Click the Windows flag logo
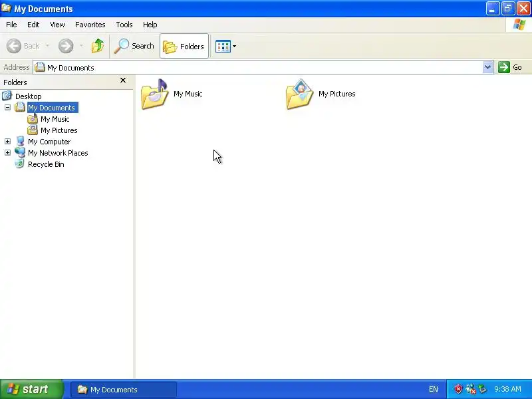Viewport: 532px width, 399px height. [519, 25]
